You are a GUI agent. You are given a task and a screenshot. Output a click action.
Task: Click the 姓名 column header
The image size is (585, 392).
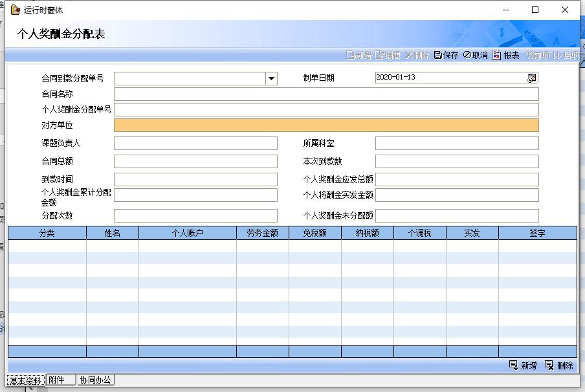coord(112,234)
